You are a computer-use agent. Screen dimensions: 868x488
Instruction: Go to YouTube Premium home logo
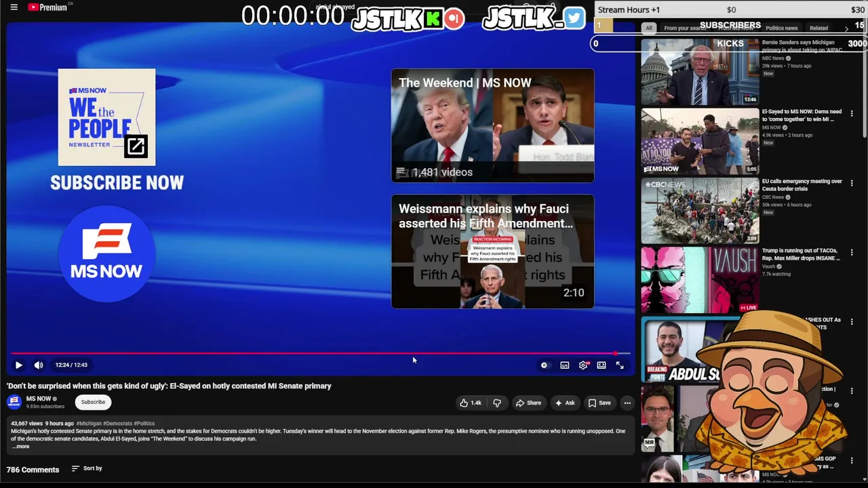tap(47, 7)
